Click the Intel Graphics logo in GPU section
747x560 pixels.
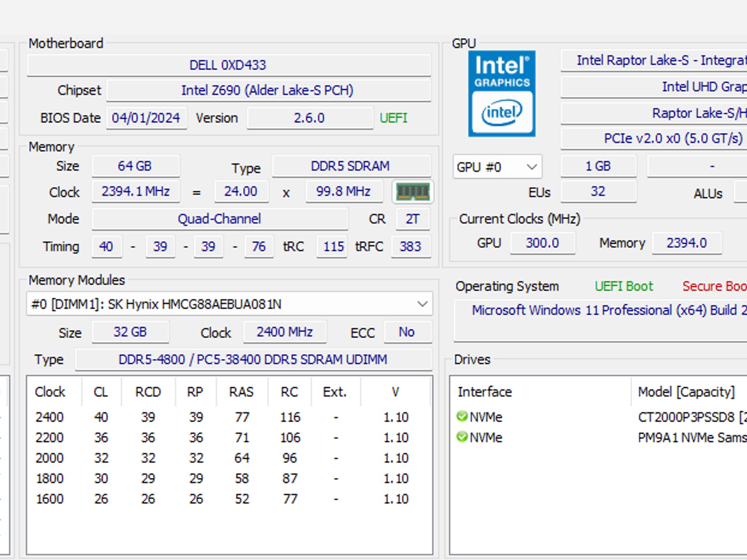tap(501, 73)
